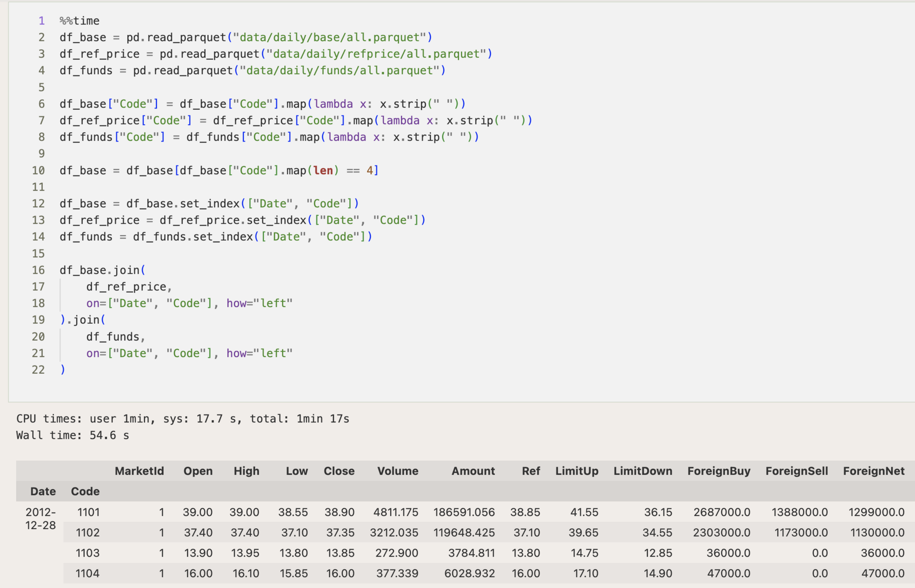Click the Amount column header
915x588 pixels.
(473, 471)
